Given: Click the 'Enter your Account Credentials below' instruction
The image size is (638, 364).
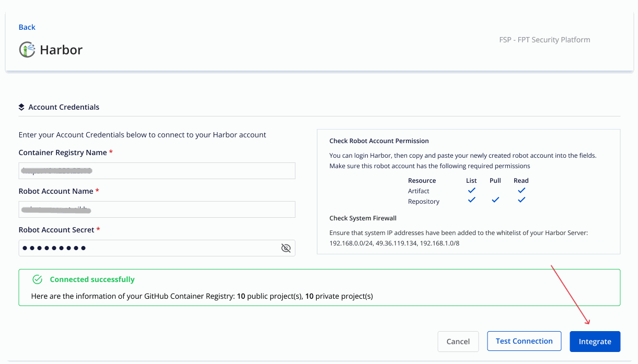Looking at the screenshot, I should [142, 135].
